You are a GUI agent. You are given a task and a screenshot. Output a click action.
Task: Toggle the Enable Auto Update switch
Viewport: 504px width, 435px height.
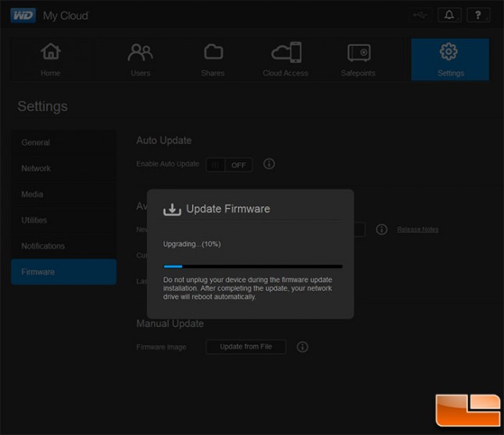point(227,165)
